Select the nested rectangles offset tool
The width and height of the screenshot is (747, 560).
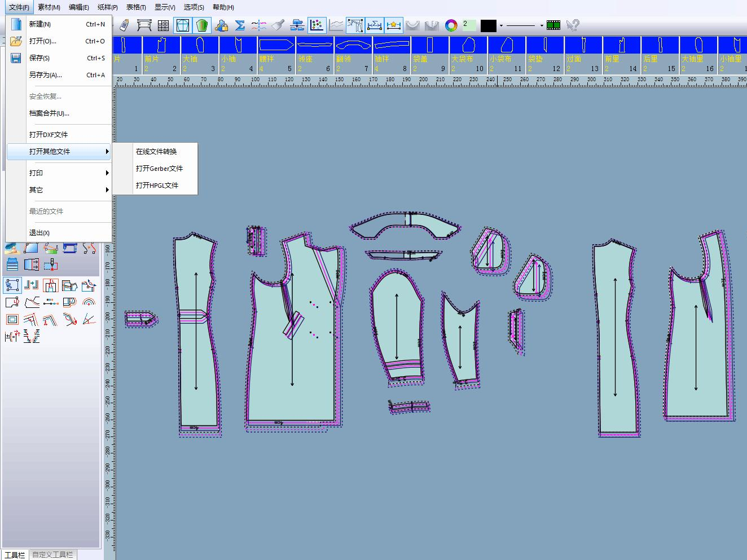(12, 319)
